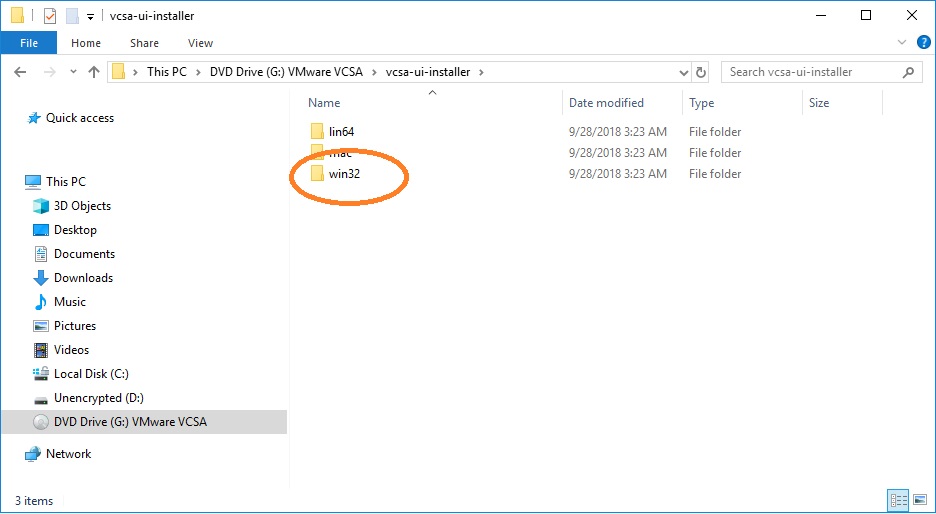This screenshot has width=936, height=514.
Task: Click This PC in the address bar
Action: [x=167, y=72]
